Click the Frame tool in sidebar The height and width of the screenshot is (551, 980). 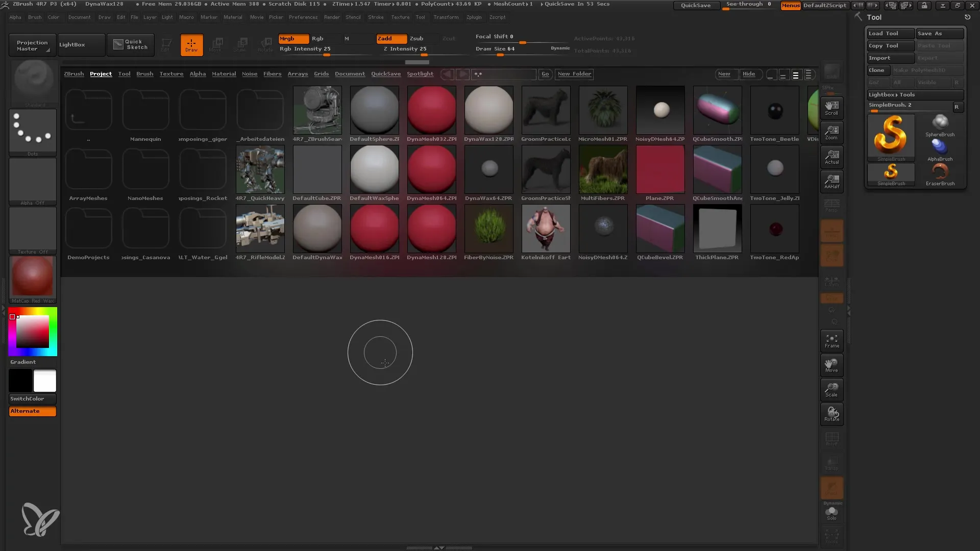832,341
